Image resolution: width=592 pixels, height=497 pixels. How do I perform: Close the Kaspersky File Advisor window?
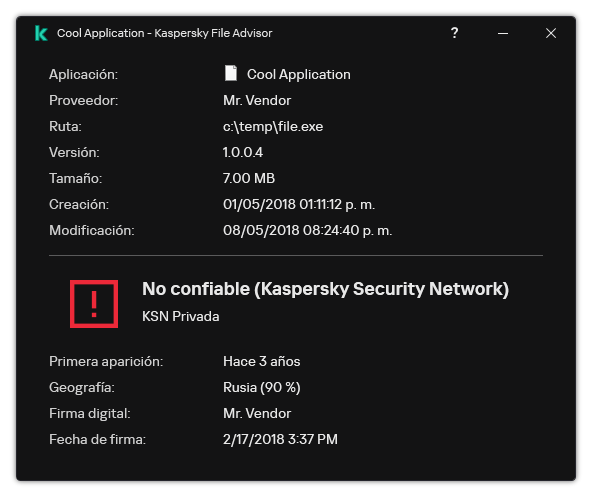551,33
